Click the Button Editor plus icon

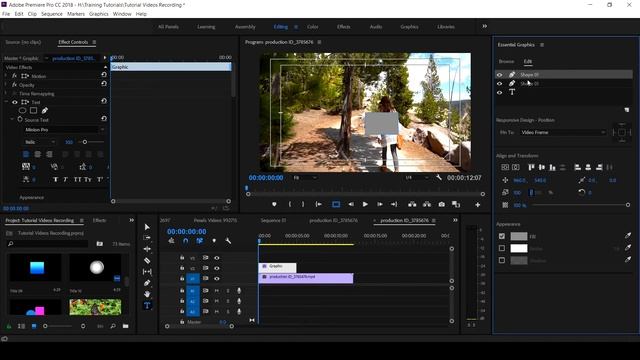(478, 205)
